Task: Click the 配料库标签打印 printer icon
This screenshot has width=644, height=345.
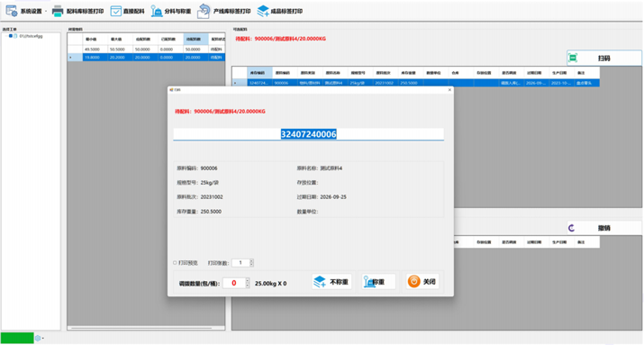Action: pos(58,11)
